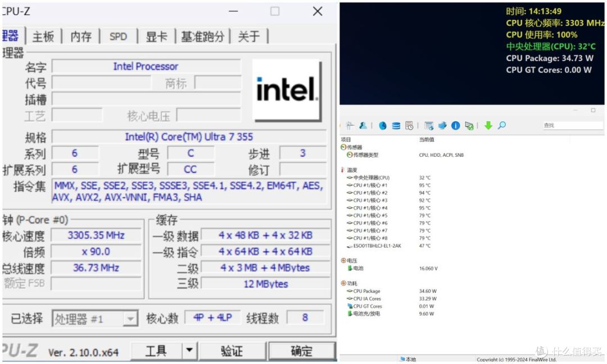Click the monitor with green arrows toolbar icon

[x=469, y=125]
